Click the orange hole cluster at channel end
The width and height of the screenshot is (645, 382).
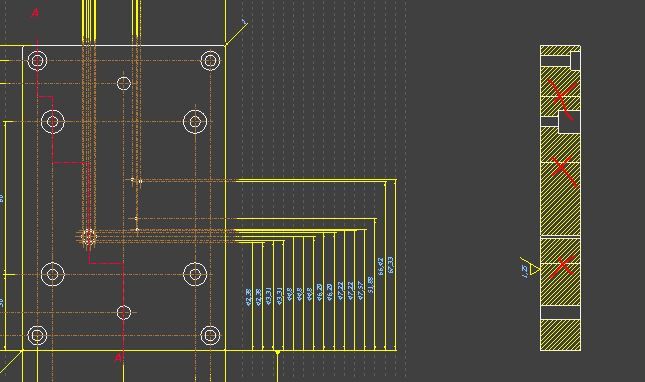point(88,237)
